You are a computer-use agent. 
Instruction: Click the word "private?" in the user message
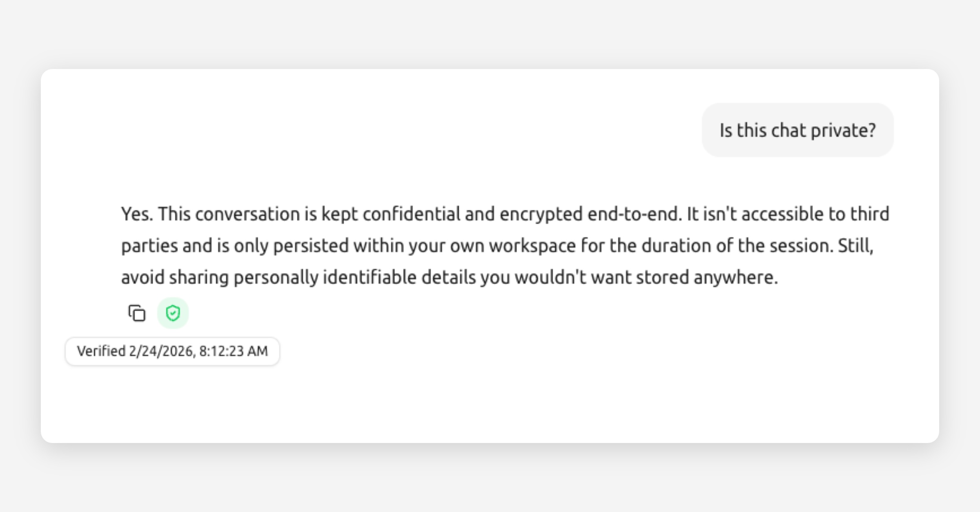843,130
